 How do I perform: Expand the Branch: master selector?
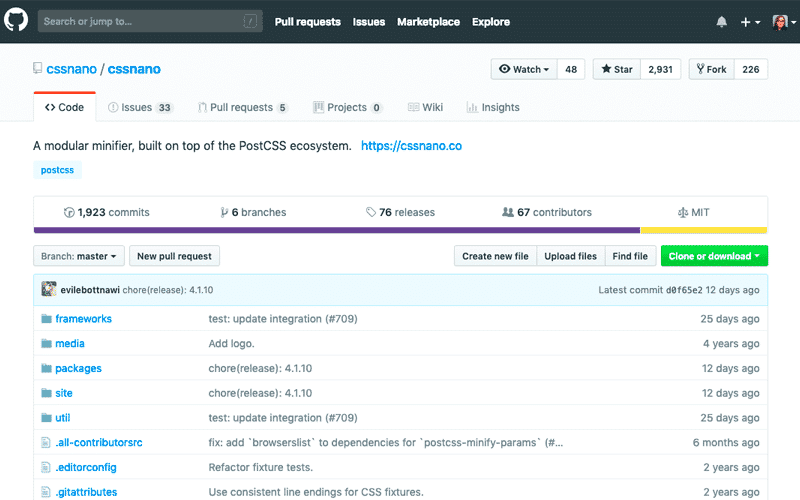pyautogui.click(x=79, y=256)
